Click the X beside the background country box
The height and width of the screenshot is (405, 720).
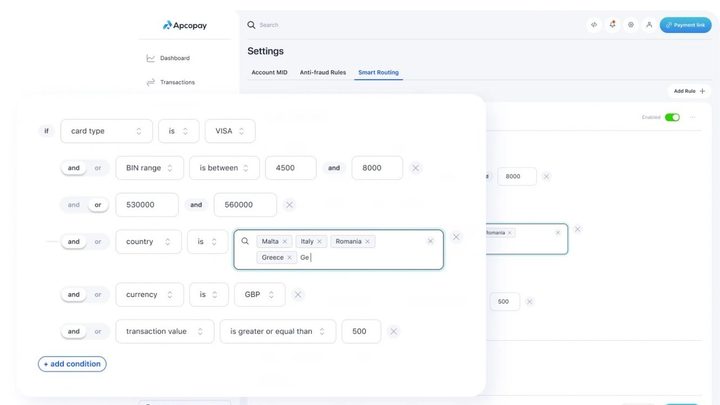[578, 229]
